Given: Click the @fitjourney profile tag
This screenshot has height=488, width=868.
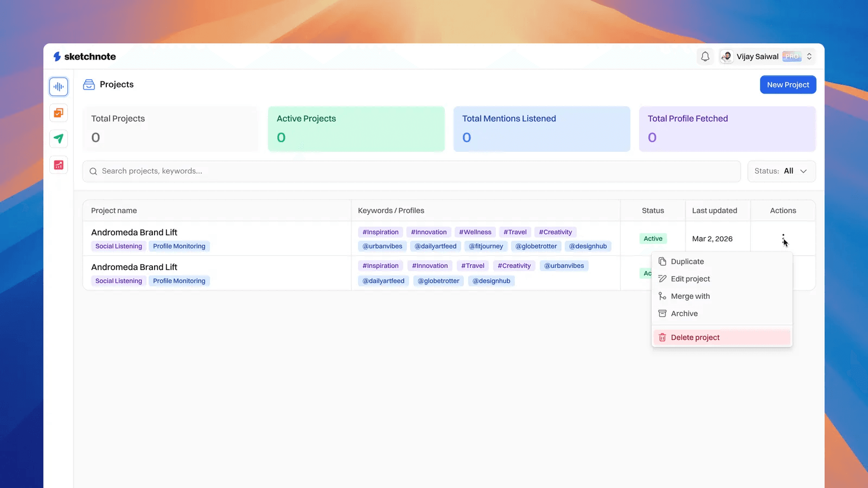Looking at the screenshot, I should point(486,246).
